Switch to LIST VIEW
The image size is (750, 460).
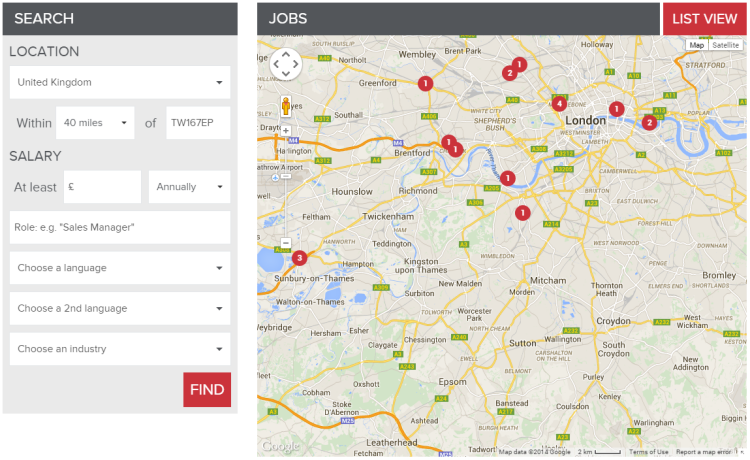[x=705, y=19]
